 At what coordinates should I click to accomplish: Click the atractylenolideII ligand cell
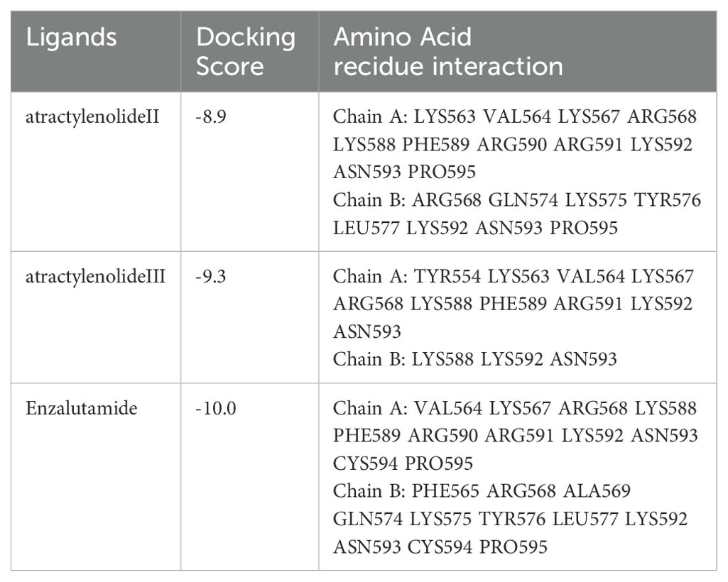pyautogui.click(x=92, y=116)
